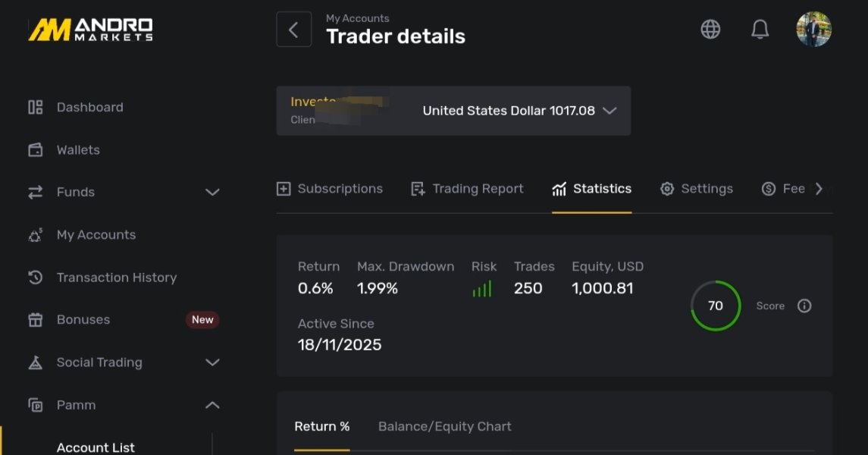Click the Score info icon

point(804,306)
